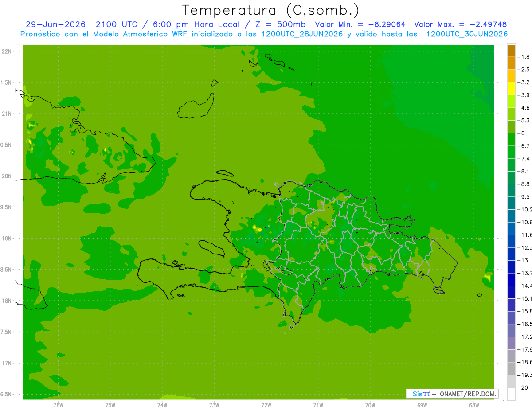This screenshot has height=411, width=532.
Task: Pick the white swatch below -20 on the scale
Action: [x=511, y=394]
